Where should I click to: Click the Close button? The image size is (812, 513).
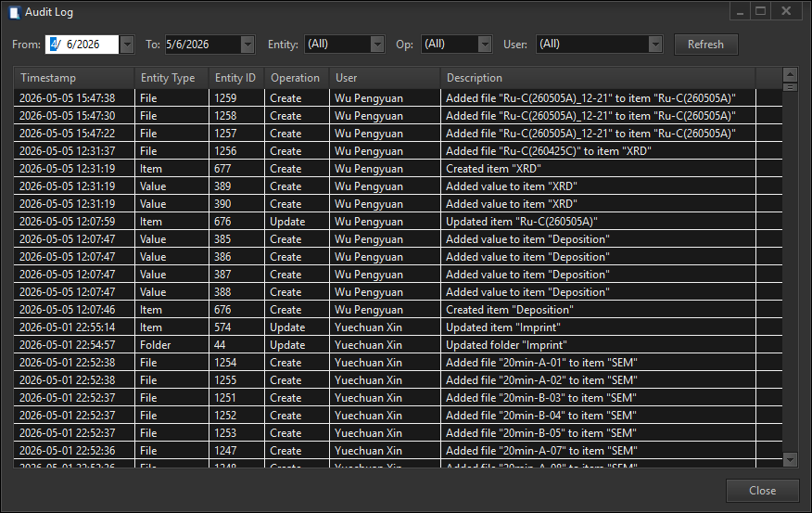click(762, 491)
